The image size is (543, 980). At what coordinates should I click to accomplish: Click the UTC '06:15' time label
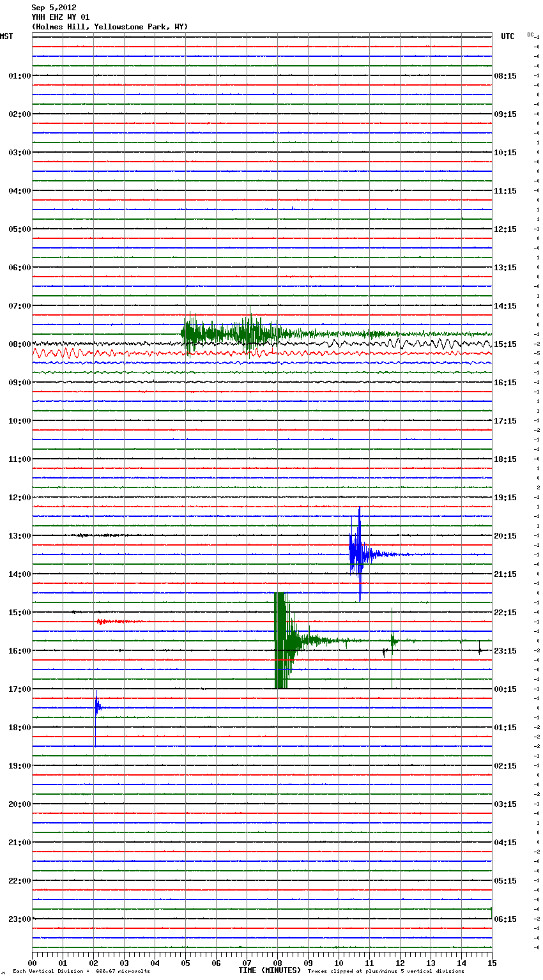(505, 919)
